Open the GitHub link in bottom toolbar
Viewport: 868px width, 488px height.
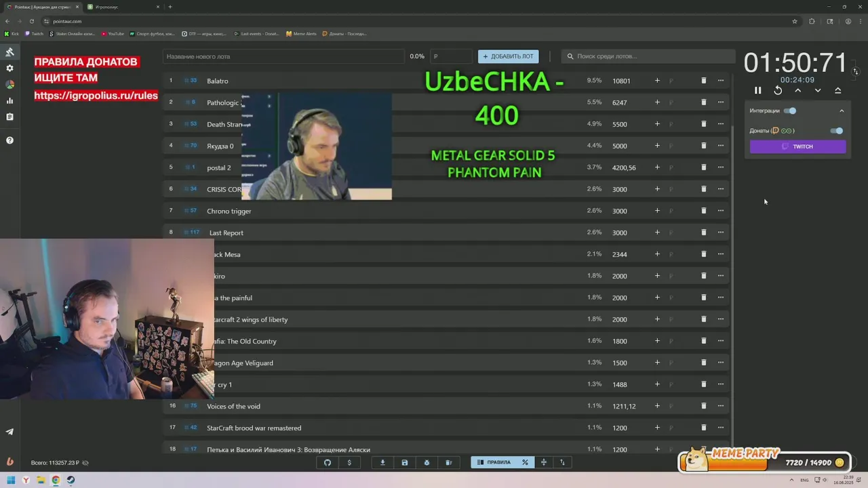pos(328,462)
